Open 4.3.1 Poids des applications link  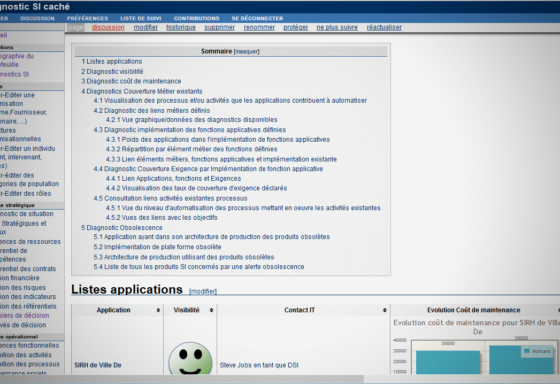coord(218,140)
